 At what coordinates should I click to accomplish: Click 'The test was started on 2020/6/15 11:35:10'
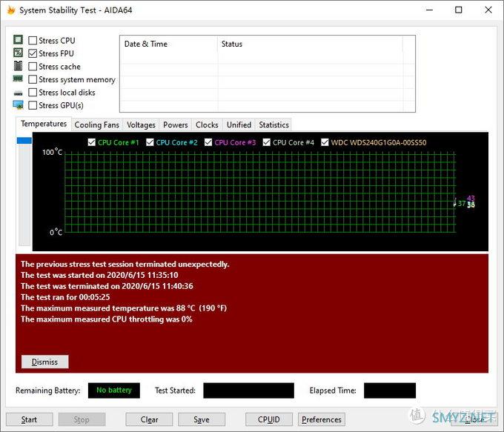[99, 275]
